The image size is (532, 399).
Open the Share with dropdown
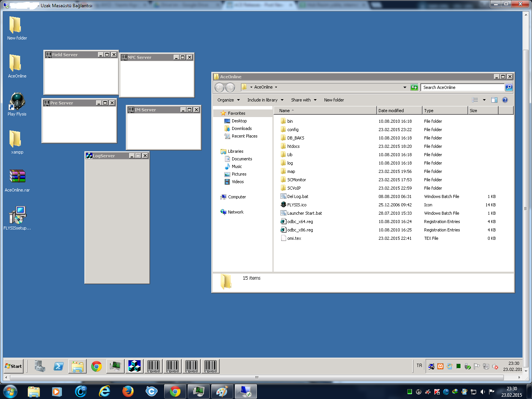(304, 100)
